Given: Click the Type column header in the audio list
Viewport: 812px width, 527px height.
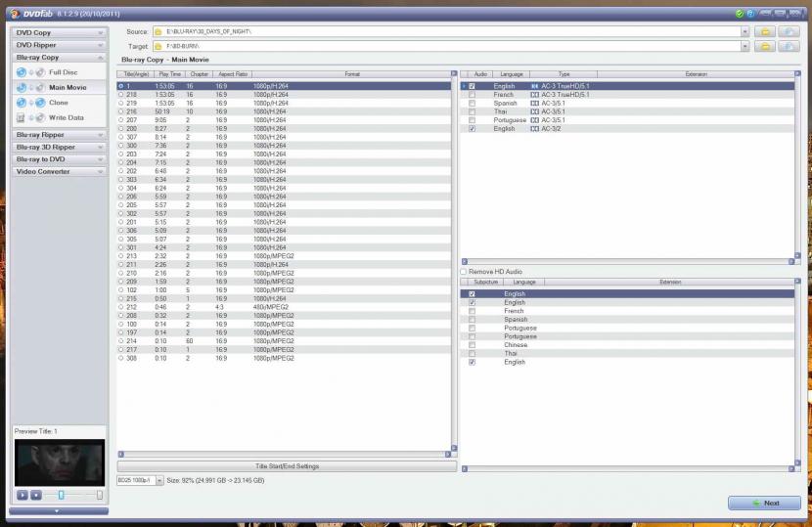Looking at the screenshot, I should tap(564, 74).
